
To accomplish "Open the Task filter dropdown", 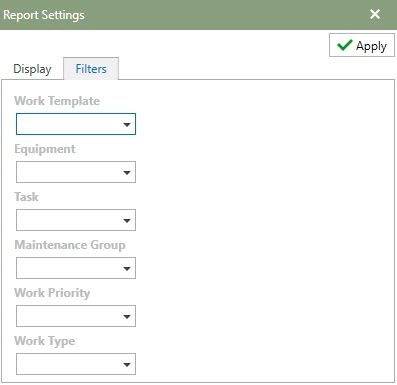I will coord(76,220).
